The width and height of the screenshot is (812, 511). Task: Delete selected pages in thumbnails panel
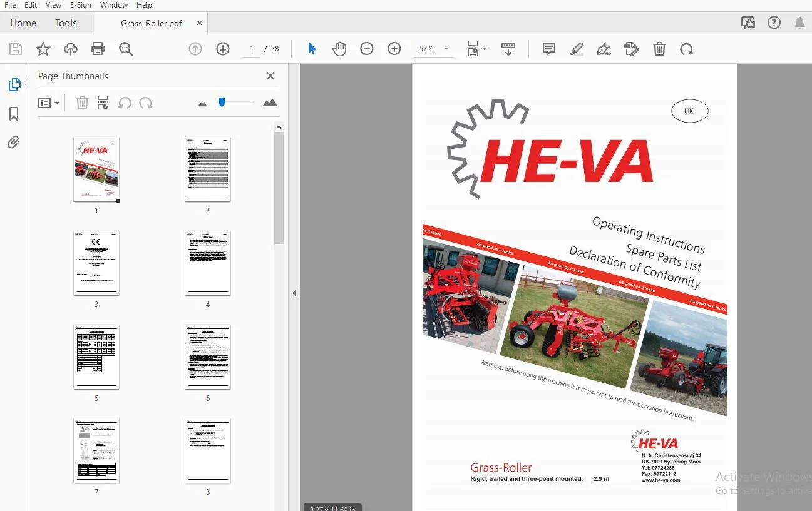(x=82, y=103)
